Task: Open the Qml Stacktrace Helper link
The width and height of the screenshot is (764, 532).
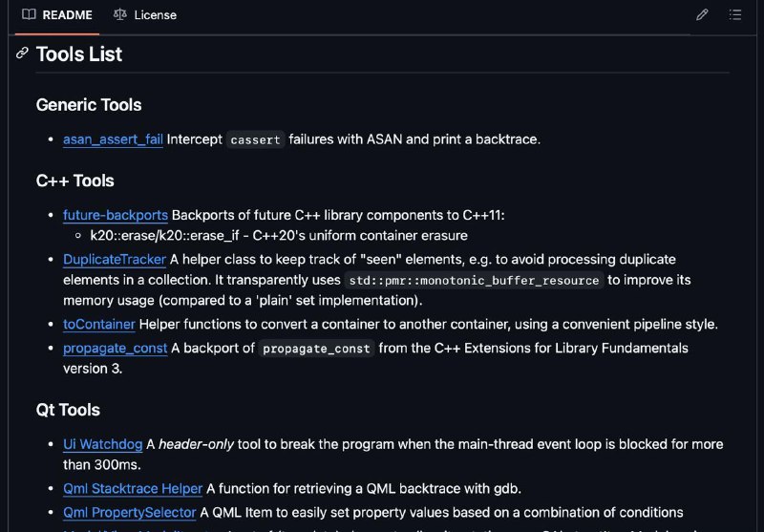Action: point(133,489)
